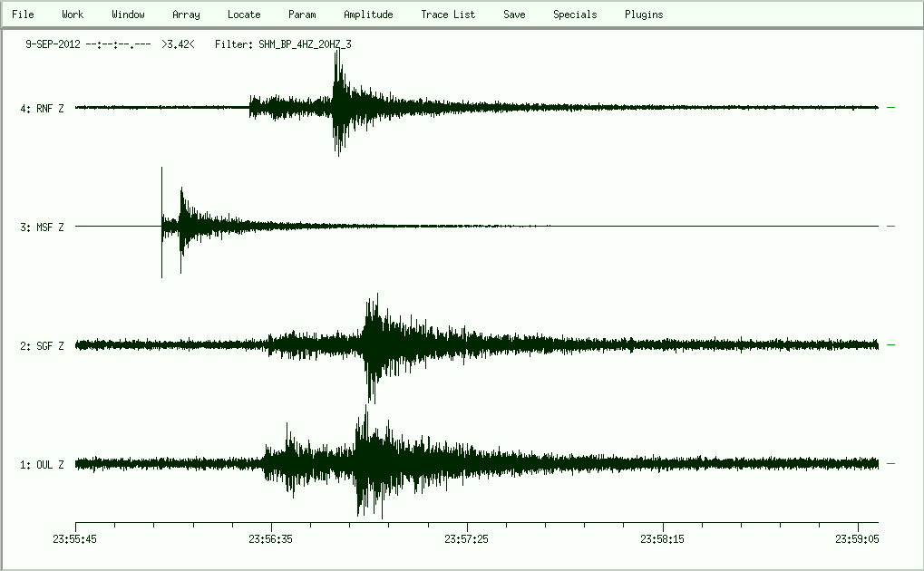Open the Array menu
The image size is (924, 571).
[x=186, y=15]
